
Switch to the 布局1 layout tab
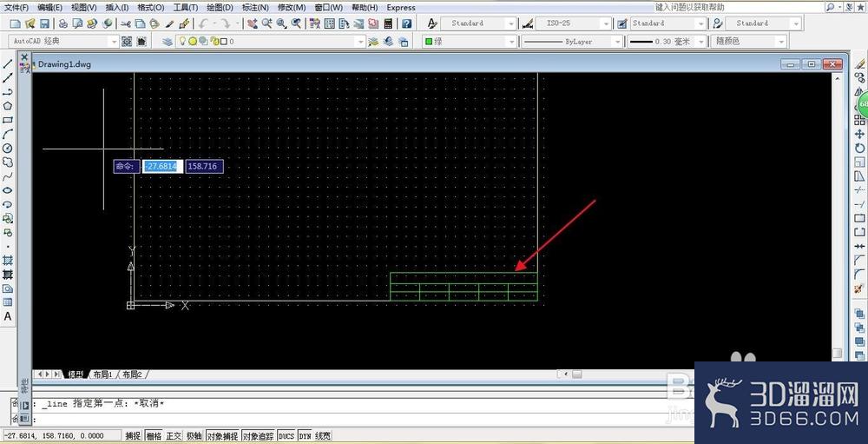102,374
